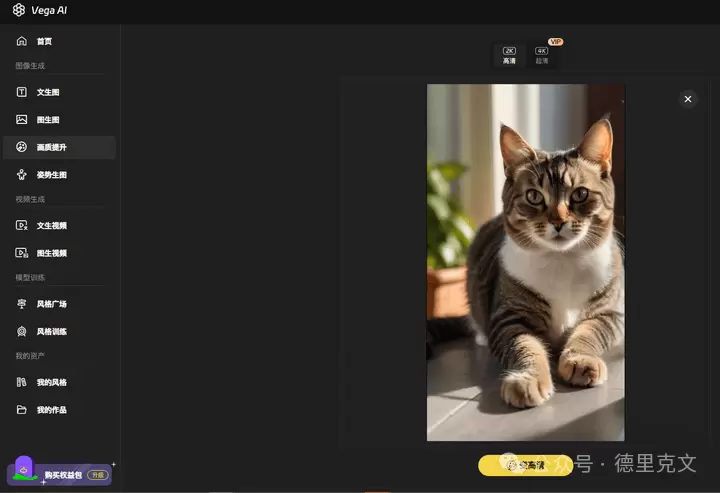Select the 文生图 text-to-image icon
This screenshot has width=720, height=493.
[22, 92]
